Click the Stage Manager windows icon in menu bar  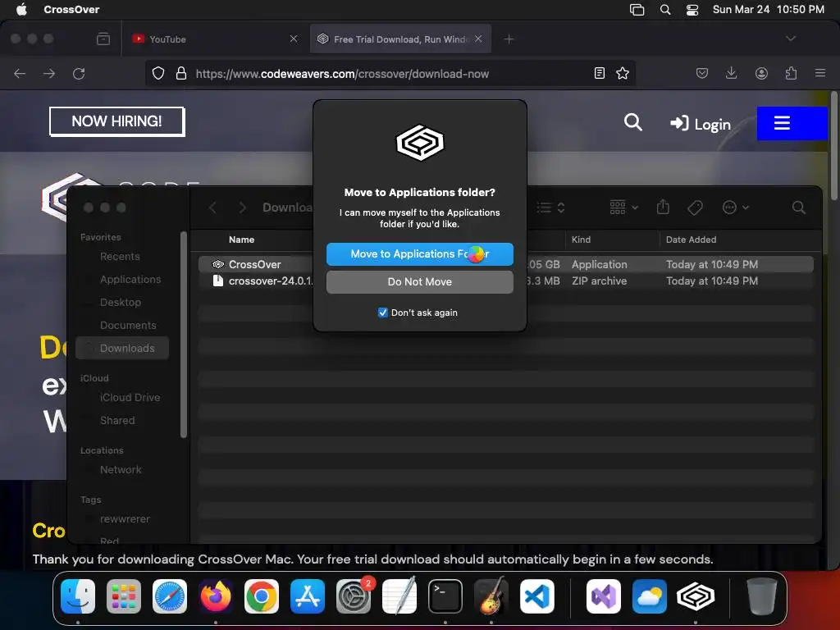click(637, 9)
